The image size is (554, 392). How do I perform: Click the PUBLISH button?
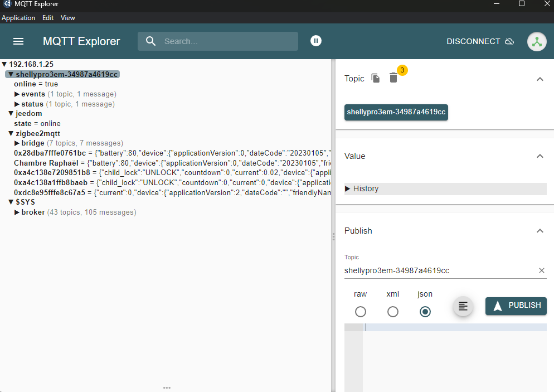pos(516,306)
